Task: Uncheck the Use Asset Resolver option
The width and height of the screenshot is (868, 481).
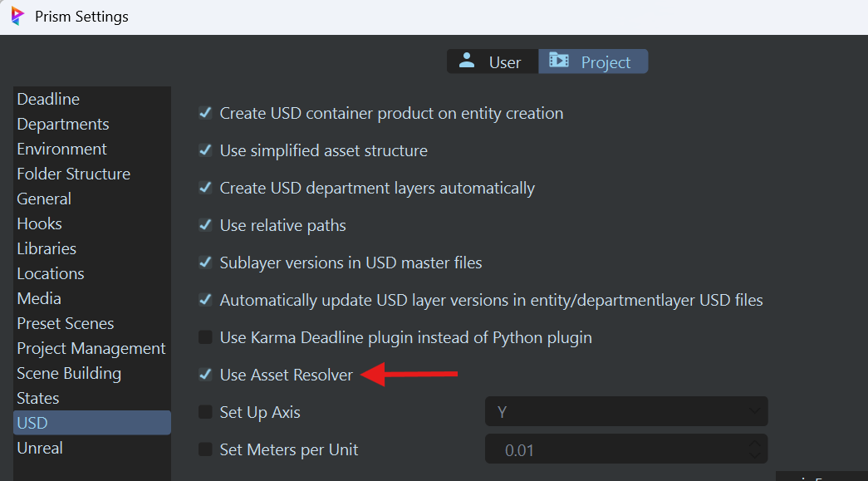Action: point(205,375)
